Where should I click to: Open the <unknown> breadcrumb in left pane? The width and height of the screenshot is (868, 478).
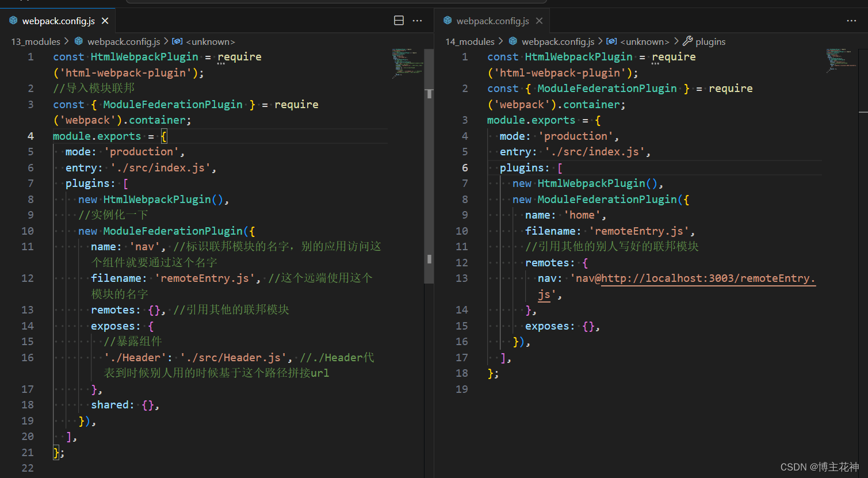pyautogui.click(x=211, y=41)
